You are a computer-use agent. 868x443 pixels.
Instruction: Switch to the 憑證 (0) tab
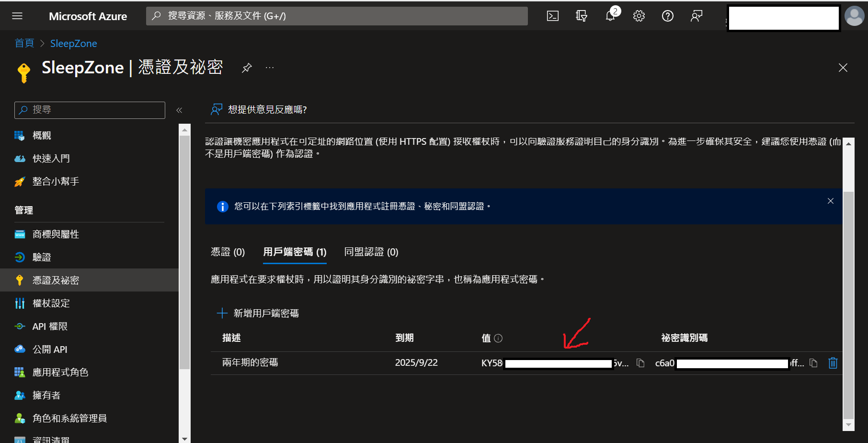[x=228, y=252]
